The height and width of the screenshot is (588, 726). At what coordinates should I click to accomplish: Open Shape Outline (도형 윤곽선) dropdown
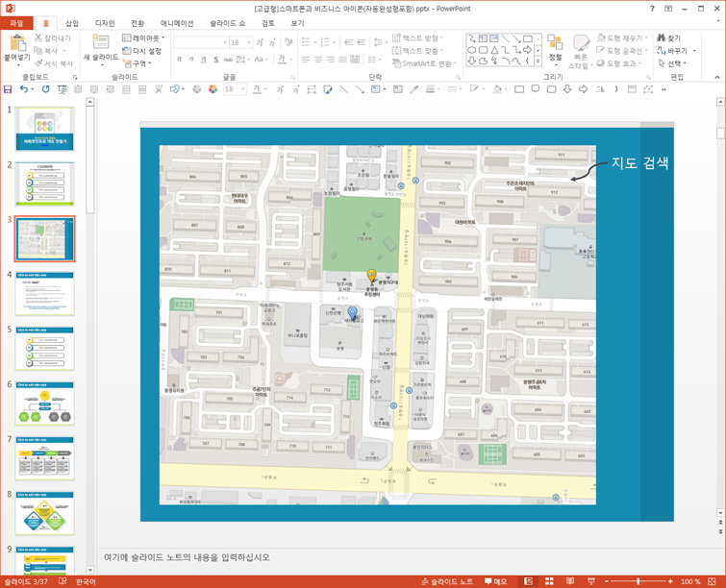pyautogui.click(x=621, y=50)
